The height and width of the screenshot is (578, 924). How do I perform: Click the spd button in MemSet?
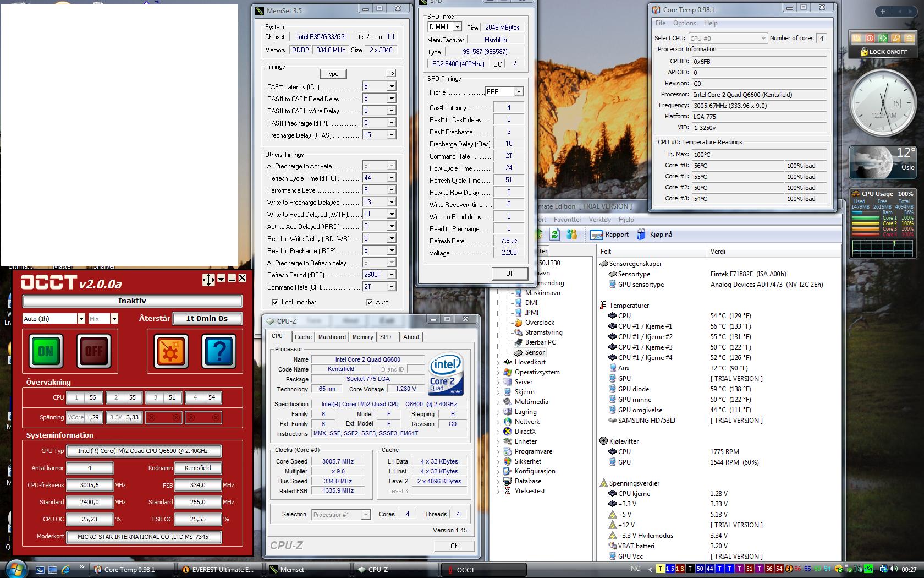[x=334, y=74]
